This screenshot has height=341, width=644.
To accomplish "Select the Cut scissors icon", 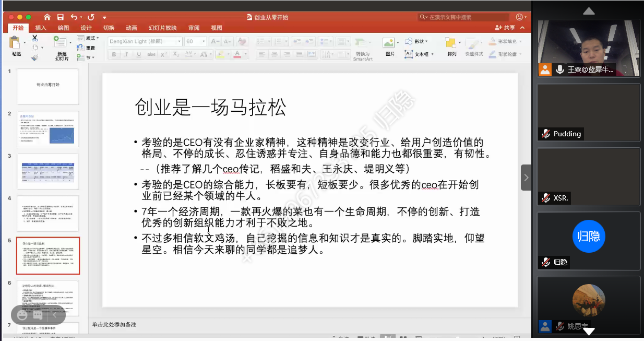I will pos(34,38).
